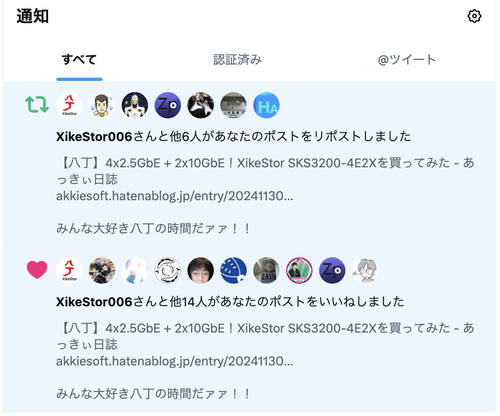Open the reposted post text about SKS3200-4E2X
500x416 pixels.
[x=265, y=171]
